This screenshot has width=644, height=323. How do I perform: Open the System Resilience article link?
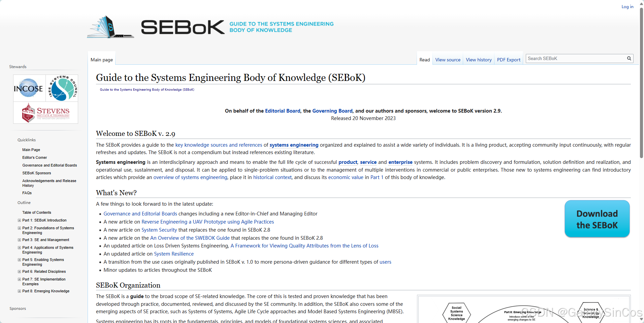(x=174, y=254)
